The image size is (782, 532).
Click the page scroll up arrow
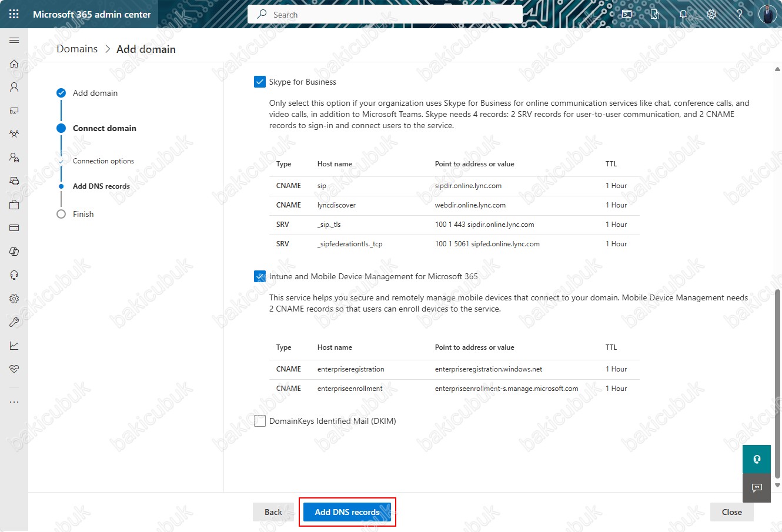pos(777,69)
